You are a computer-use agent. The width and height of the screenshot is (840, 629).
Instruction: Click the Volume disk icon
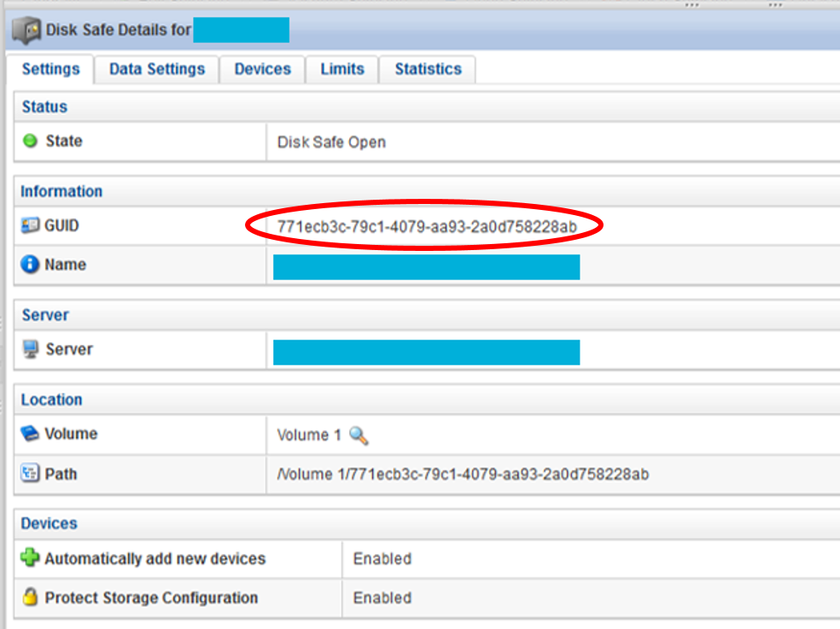point(30,433)
